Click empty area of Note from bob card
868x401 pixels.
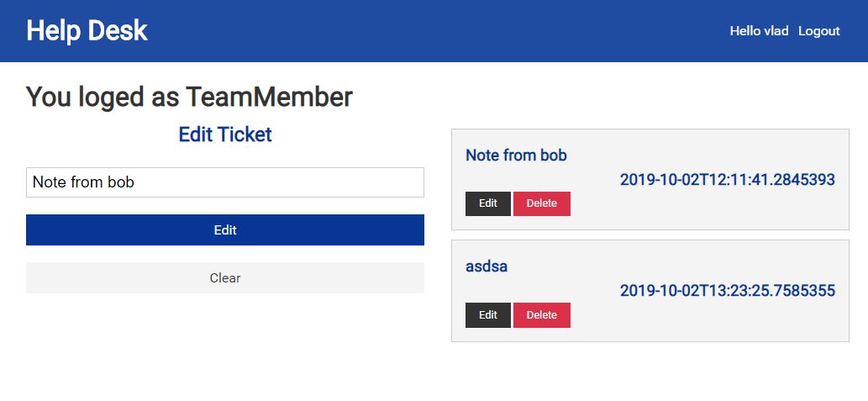coord(703,208)
